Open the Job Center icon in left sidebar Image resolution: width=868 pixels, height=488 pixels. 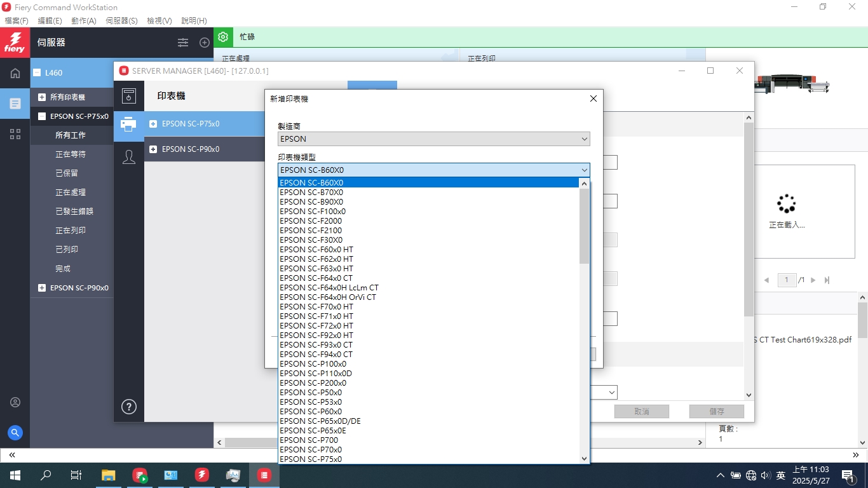click(x=15, y=103)
